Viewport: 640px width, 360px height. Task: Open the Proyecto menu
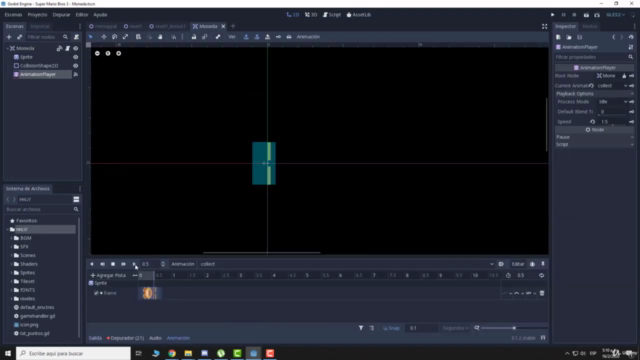(38, 15)
